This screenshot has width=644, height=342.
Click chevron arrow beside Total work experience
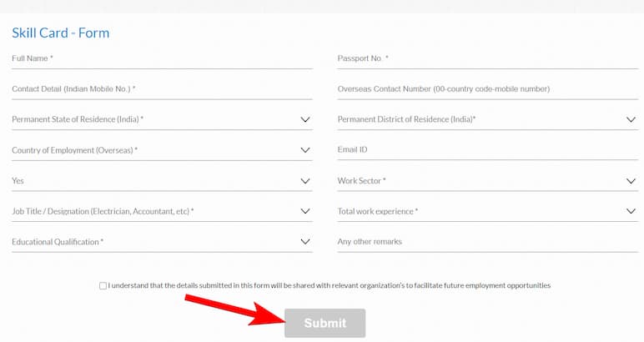point(631,211)
